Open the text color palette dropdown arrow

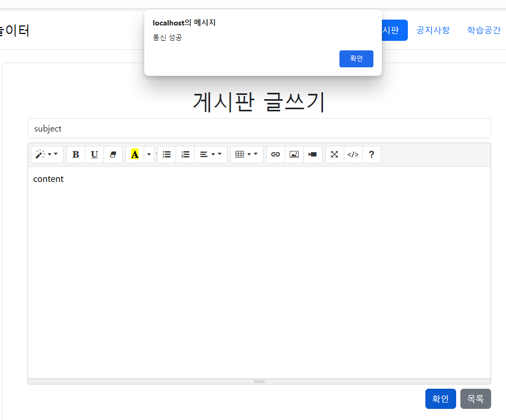149,154
